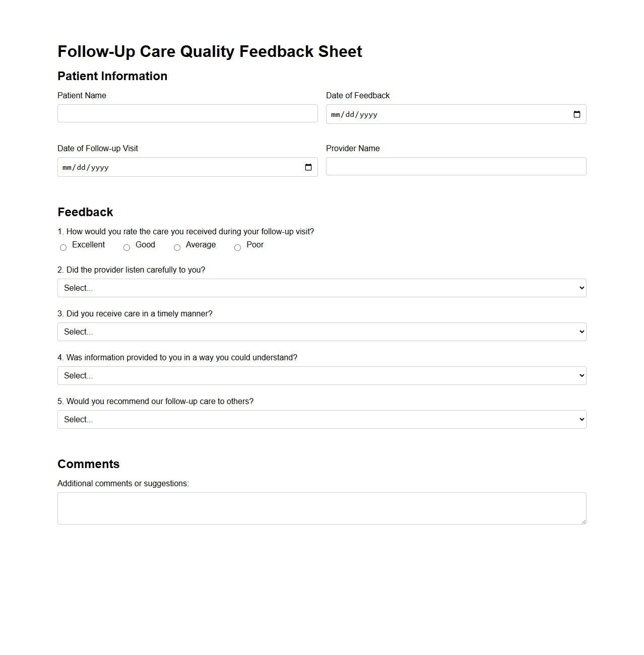Open the Date of Follow-up Visit calendar picker

pyautogui.click(x=308, y=167)
